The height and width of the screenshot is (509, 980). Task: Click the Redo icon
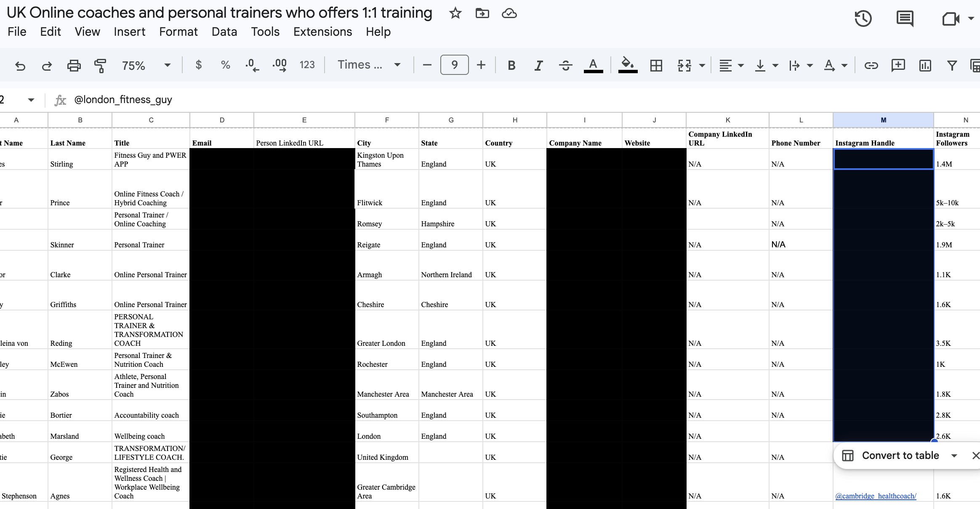coord(47,66)
